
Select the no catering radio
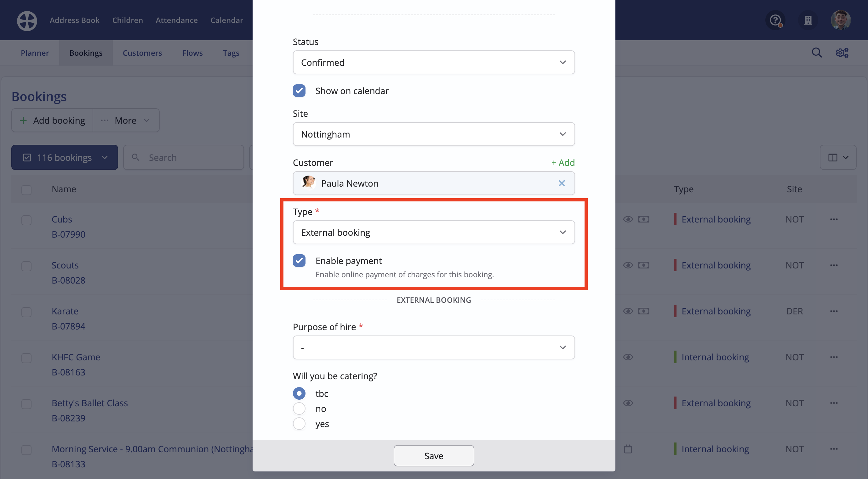click(x=299, y=408)
